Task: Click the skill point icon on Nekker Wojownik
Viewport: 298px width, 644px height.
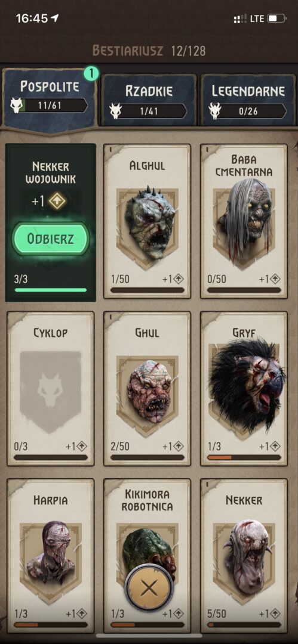Action: point(57,202)
